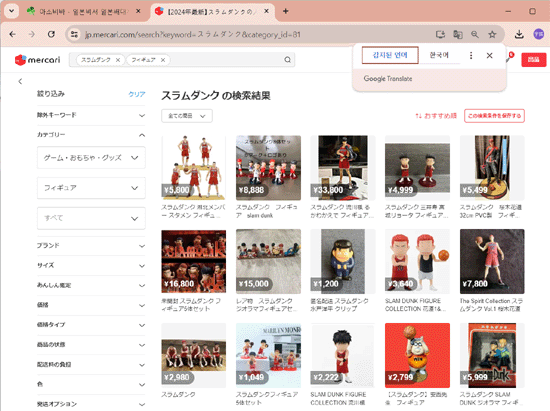Click the zoom magnifier icon in address bar

475,34
